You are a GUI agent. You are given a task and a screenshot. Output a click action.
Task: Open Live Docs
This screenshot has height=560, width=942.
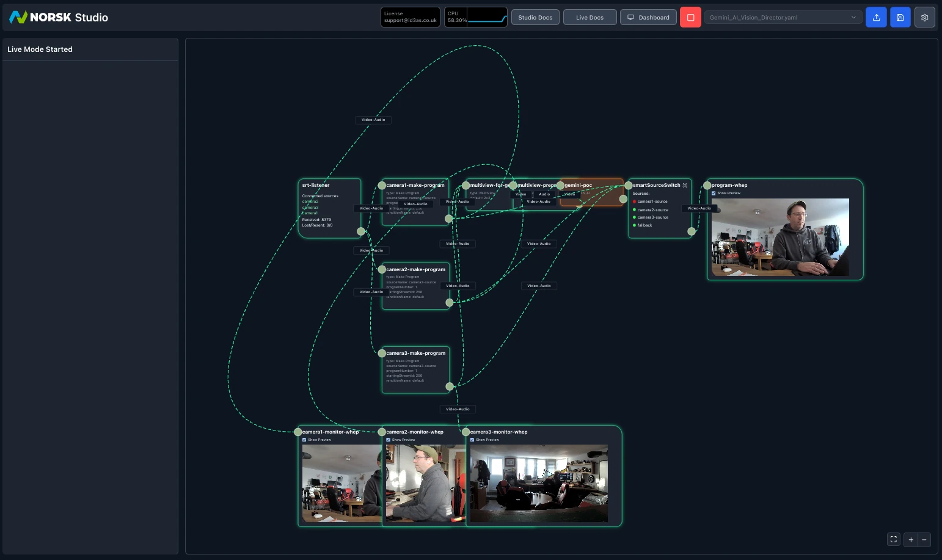click(x=590, y=17)
